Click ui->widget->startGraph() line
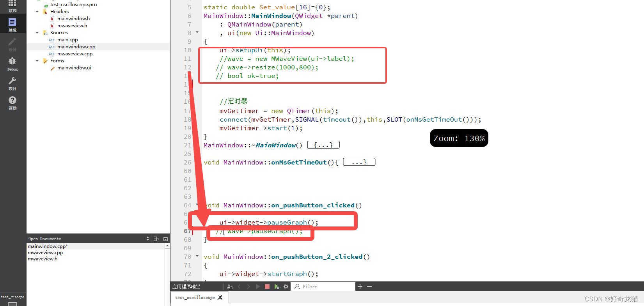 [269, 274]
